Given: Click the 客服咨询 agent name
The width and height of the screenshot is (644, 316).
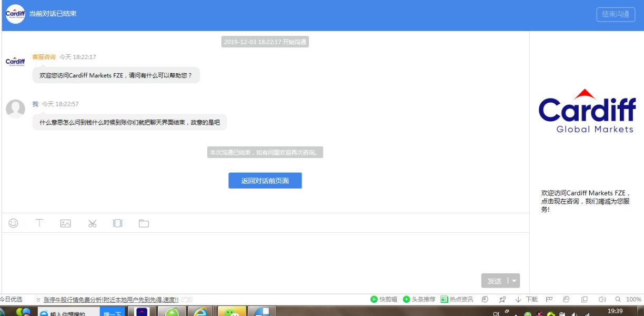Looking at the screenshot, I should pyautogui.click(x=44, y=57).
